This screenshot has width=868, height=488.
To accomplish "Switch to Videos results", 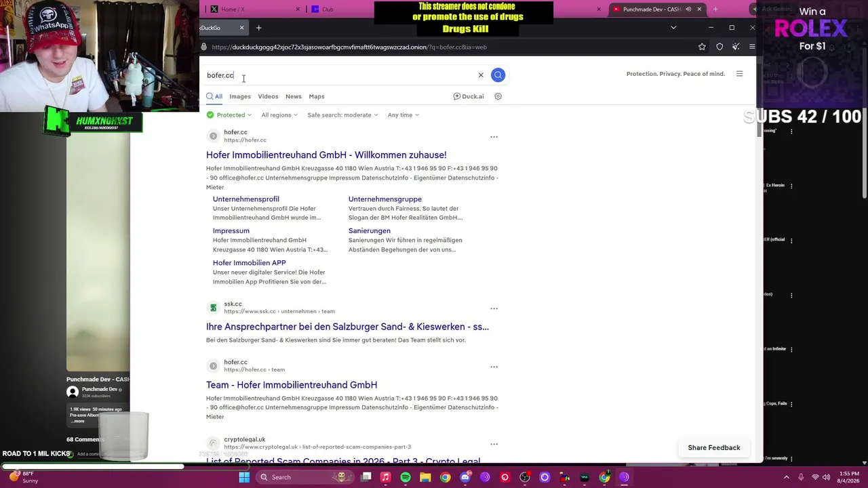I will point(268,96).
